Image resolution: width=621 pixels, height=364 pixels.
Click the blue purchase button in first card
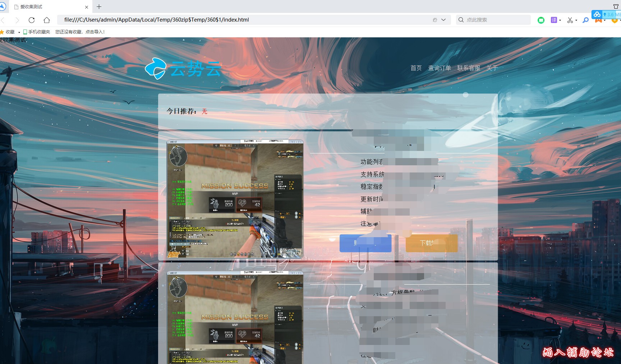[365, 243]
